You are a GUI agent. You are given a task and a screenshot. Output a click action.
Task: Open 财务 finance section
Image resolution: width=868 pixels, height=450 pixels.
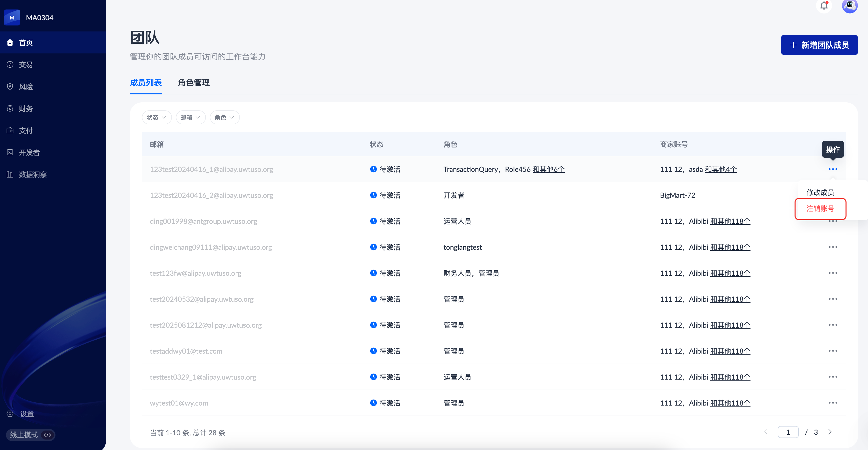[x=25, y=108]
